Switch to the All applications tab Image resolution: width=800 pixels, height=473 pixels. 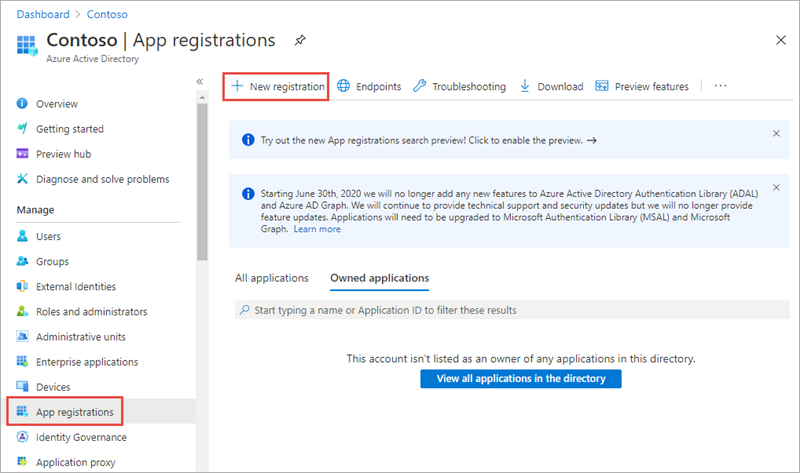pos(271,278)
